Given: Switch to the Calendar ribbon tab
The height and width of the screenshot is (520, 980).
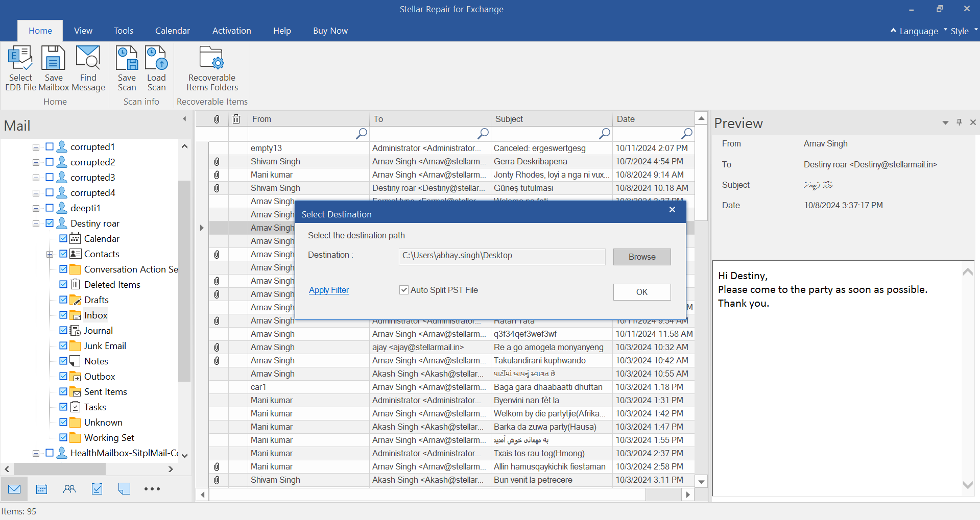Looking at the screenshot, I should point(172,31).
